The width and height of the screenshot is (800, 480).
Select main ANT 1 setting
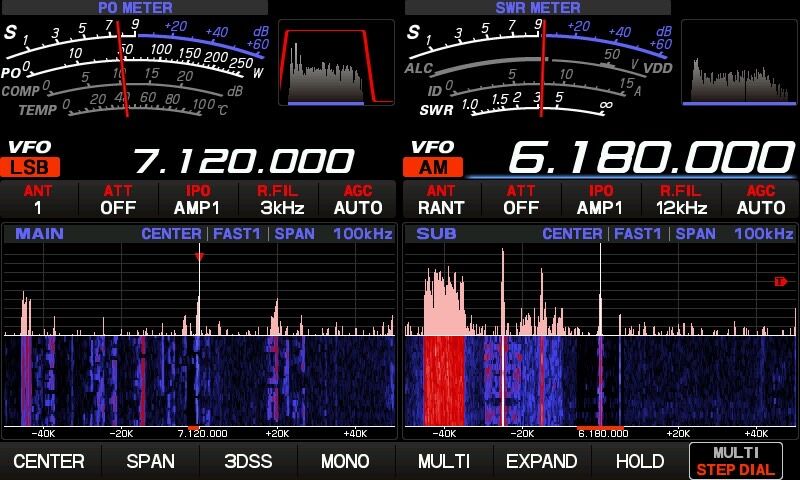tap(39, 200)
